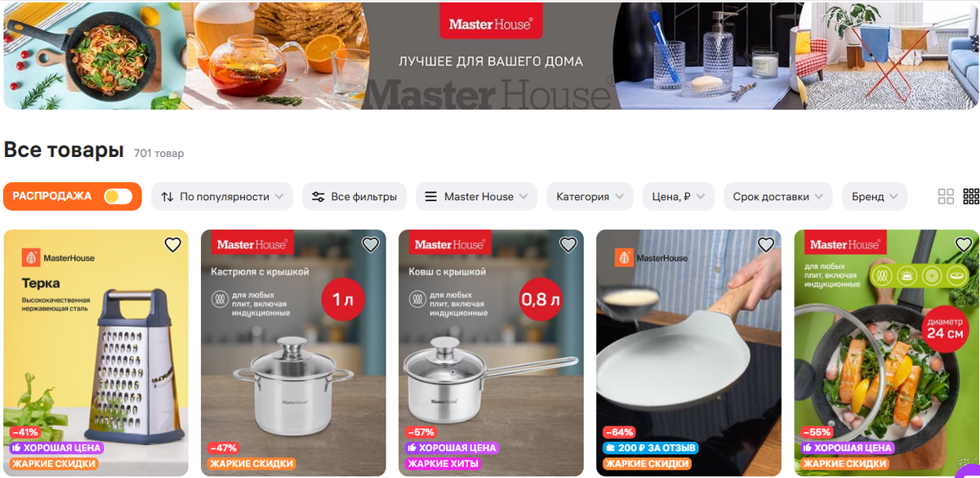Add the Терка grater to favorites

[172, 244]
